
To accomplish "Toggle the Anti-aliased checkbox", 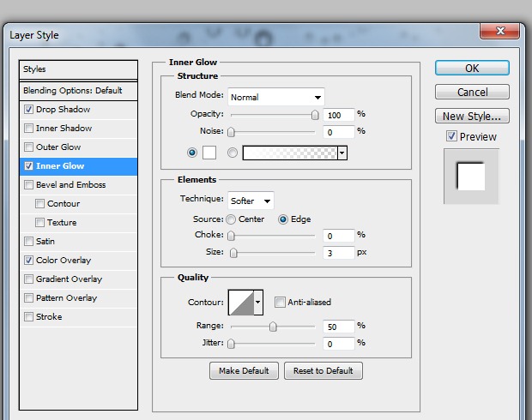I will [x=280, y=302].
